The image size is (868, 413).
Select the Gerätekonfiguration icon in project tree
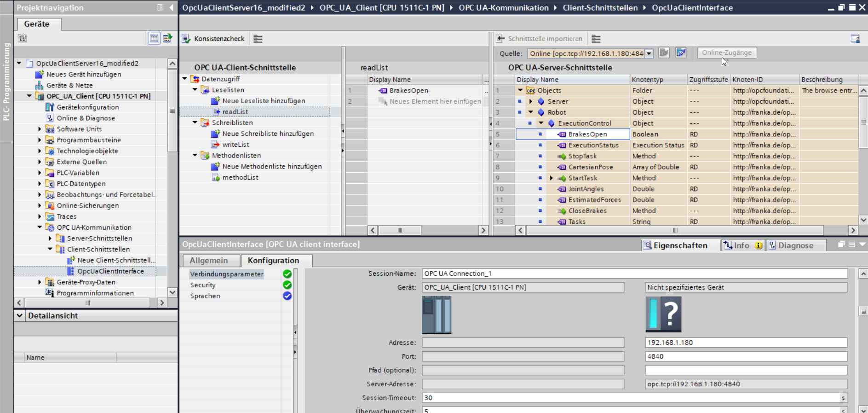50,107
